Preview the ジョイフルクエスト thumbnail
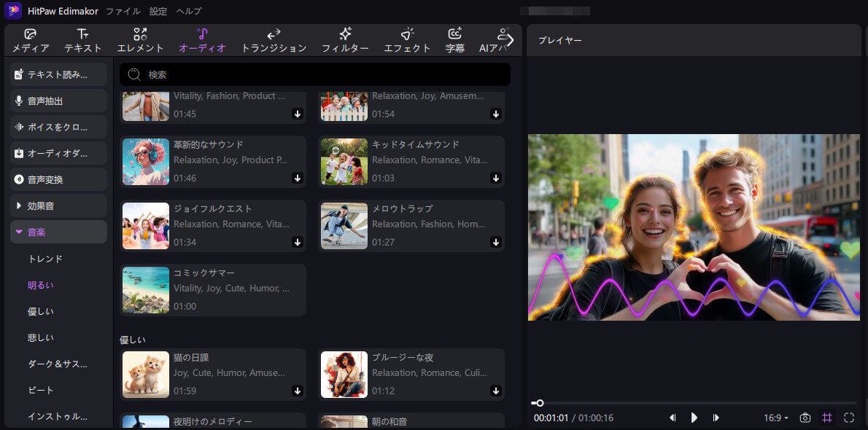This screenshot has height=430, width=868. (x=146, y=226)
